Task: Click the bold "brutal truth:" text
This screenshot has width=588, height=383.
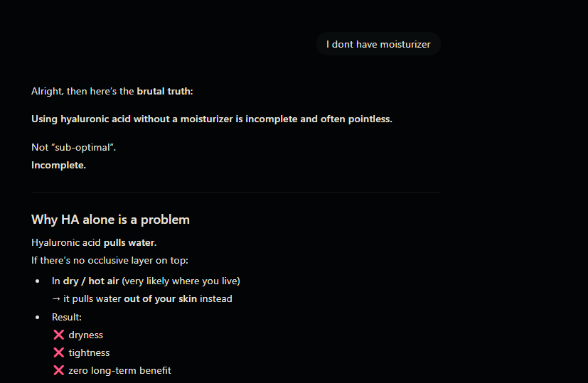Action: pyautogui.click(x=165, y=91)
